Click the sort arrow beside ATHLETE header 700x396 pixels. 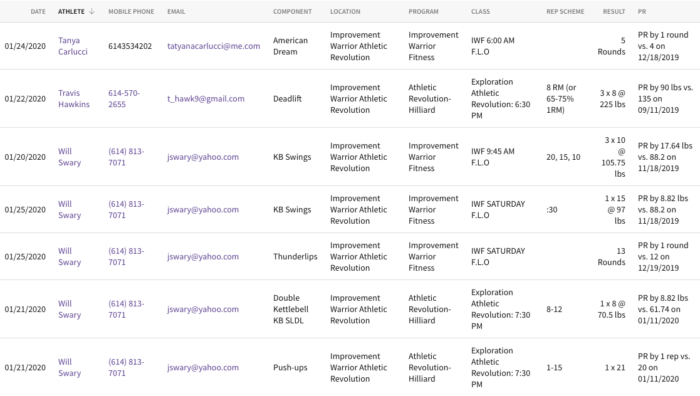pos(92,12)
